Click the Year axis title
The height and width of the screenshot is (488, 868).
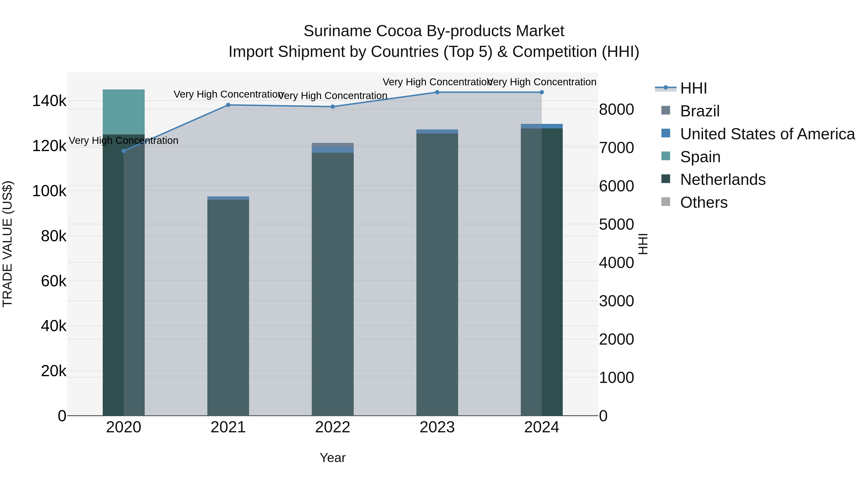pos(332,458)
